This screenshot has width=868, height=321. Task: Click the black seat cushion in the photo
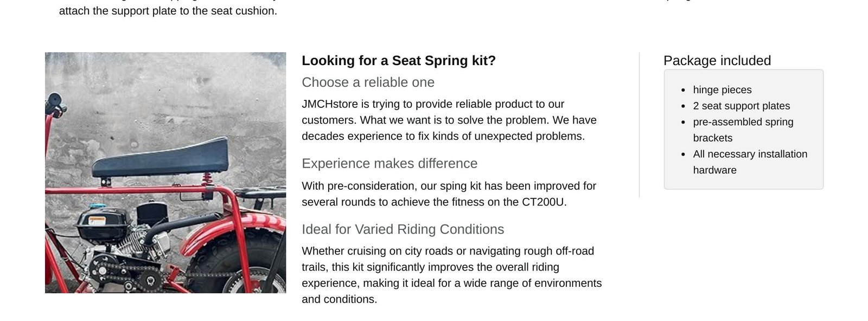pyautogui.click(x=163, y=157)
